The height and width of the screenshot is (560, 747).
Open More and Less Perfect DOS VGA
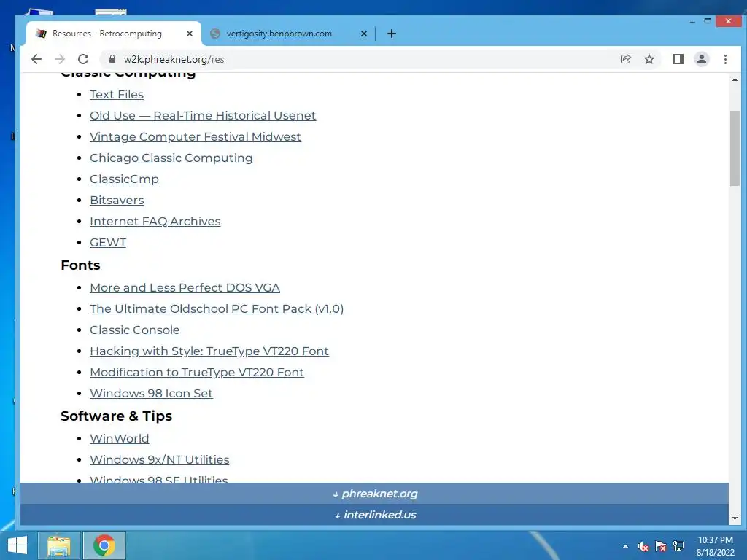point(185,287)
